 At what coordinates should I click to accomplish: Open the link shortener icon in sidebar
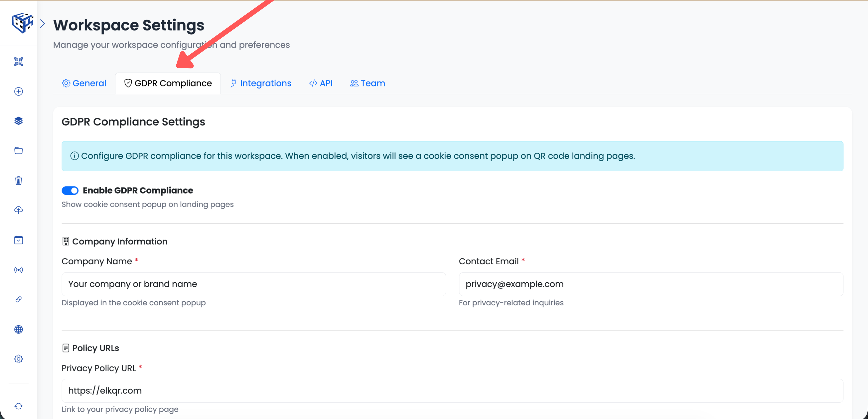point(19,299)
